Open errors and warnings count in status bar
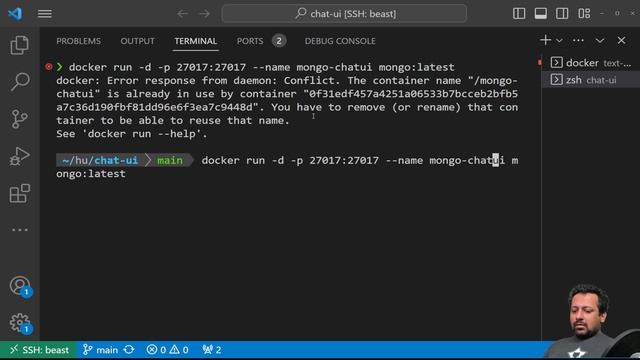This screenshot has width=640, height=360. [167, 350]
